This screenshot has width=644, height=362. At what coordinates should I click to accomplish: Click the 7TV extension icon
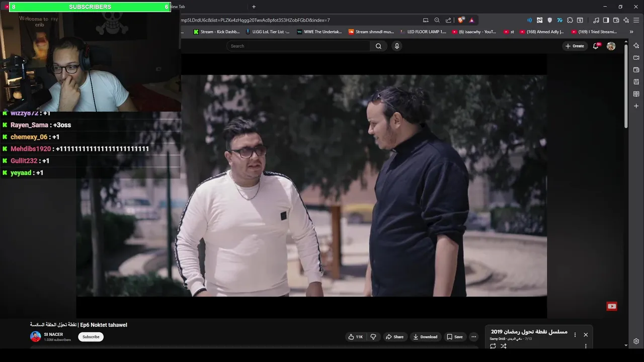[559, 20]
